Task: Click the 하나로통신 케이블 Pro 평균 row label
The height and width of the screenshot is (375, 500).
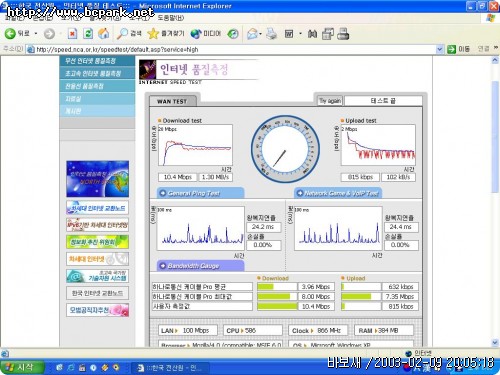Action: [202, 287]
